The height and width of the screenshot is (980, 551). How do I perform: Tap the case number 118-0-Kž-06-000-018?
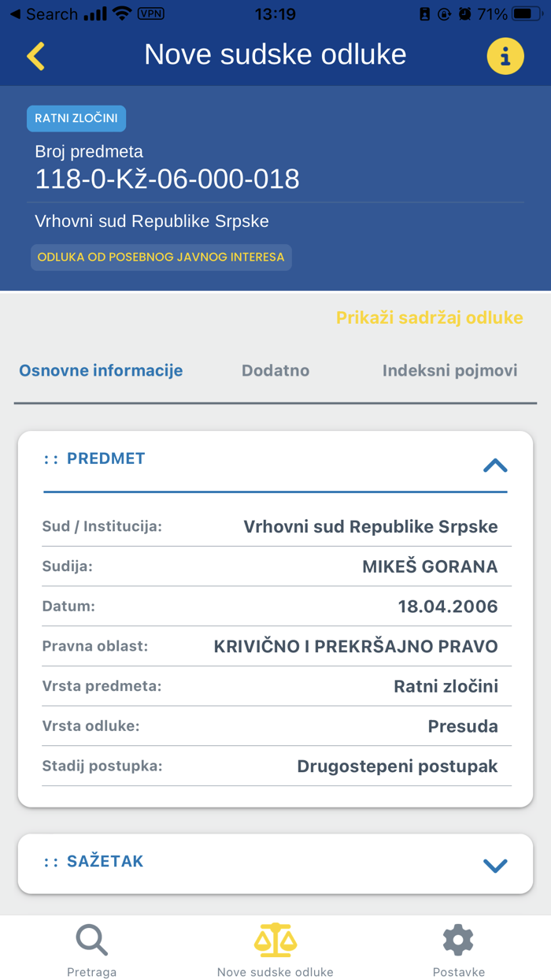pos(167,179)
